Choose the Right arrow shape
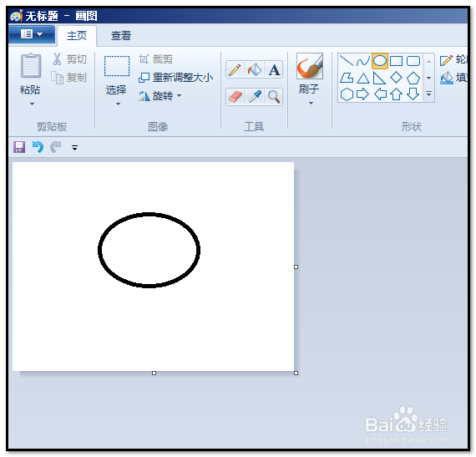Screen dimensions: 476x457 point(362,94)
